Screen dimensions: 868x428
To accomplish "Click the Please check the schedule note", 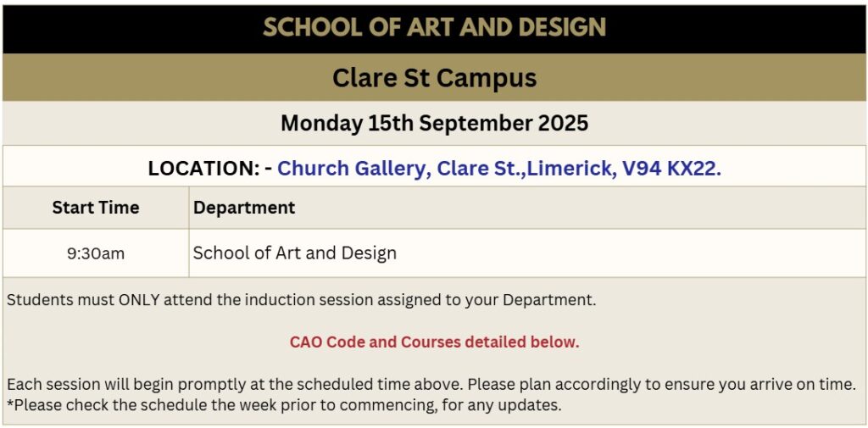I will click(284, 405).
